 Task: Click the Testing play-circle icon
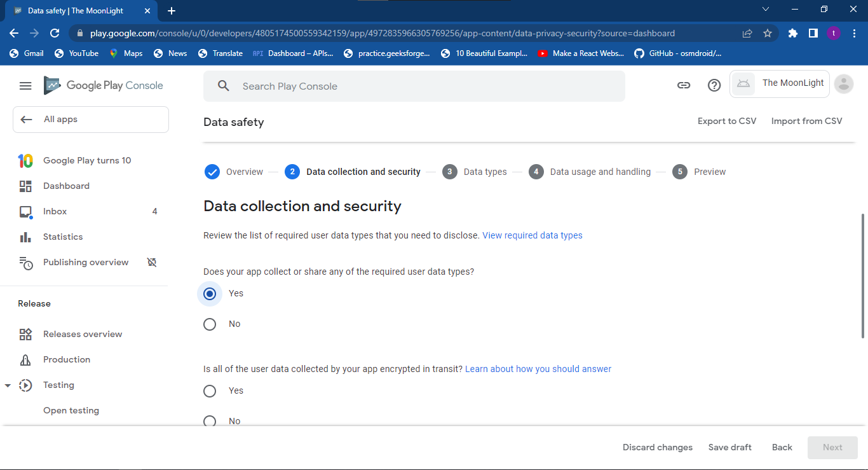coord(25,385)
